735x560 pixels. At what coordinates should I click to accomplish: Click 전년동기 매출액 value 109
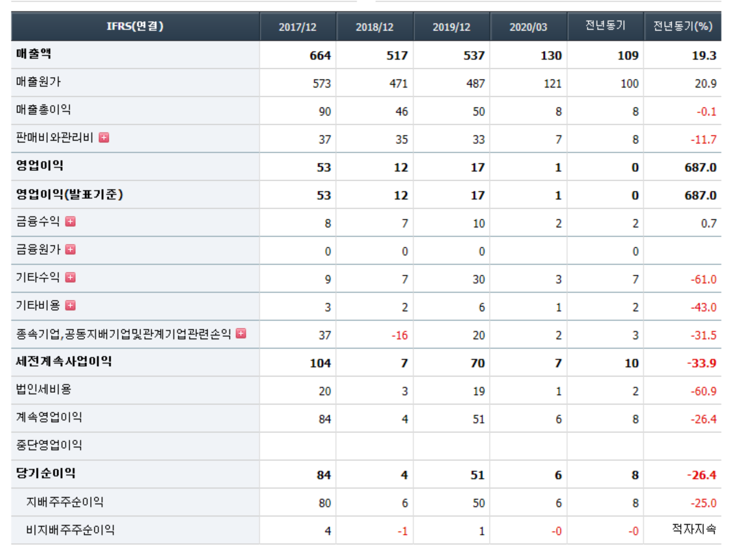628,55
